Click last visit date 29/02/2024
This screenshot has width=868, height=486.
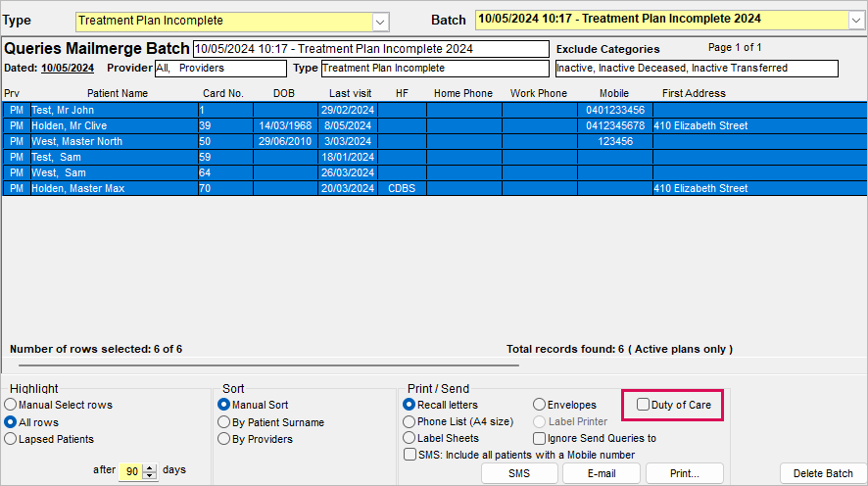click(348, 110)
